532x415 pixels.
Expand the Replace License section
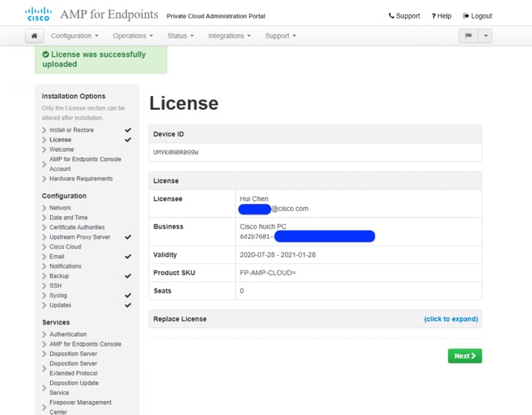451,319
